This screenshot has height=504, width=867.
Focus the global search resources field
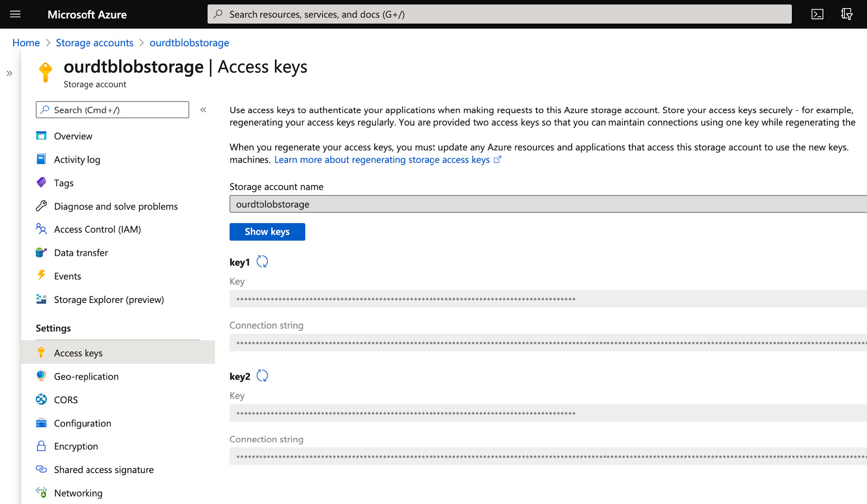[x=499, y=14]
